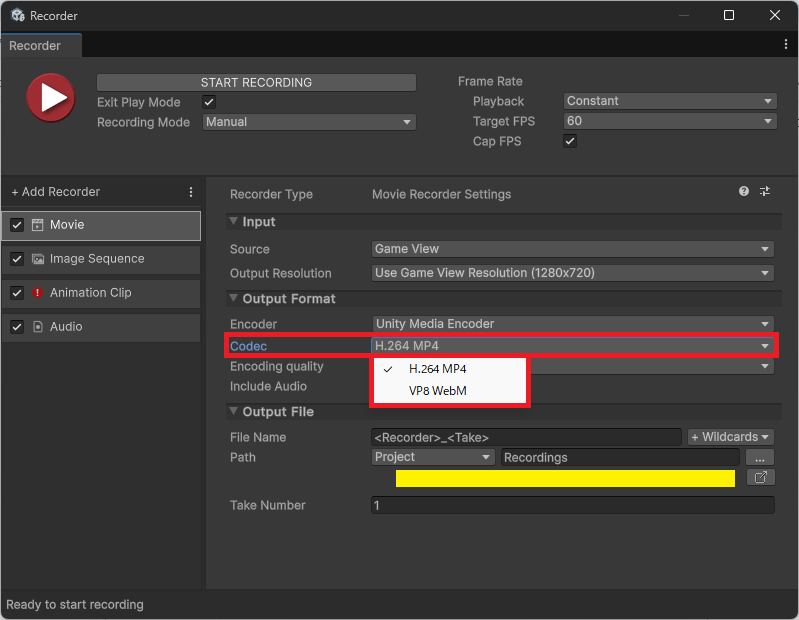Disable the Movie recorder checkbox
Image resolution: width=799 pixels, height=620 pixels.
click(x=17, y=225)
